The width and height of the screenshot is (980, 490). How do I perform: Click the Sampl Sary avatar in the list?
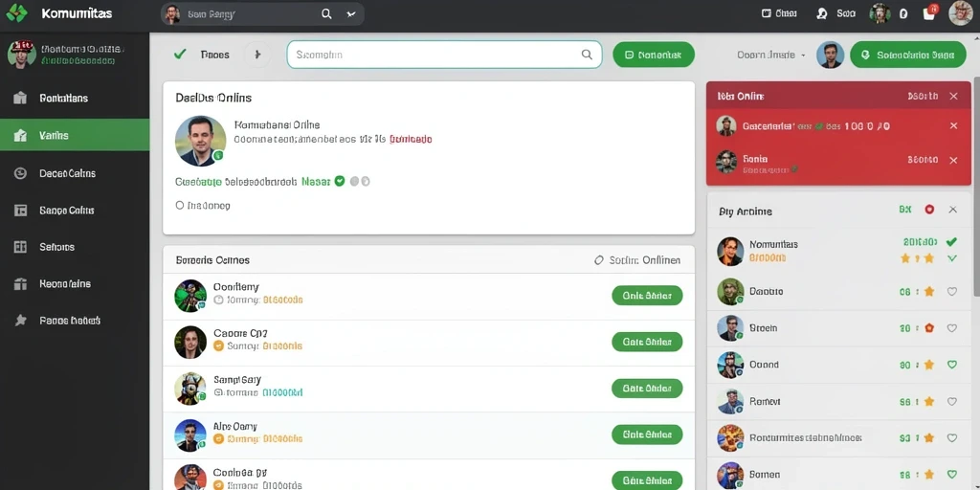[190, 389]
